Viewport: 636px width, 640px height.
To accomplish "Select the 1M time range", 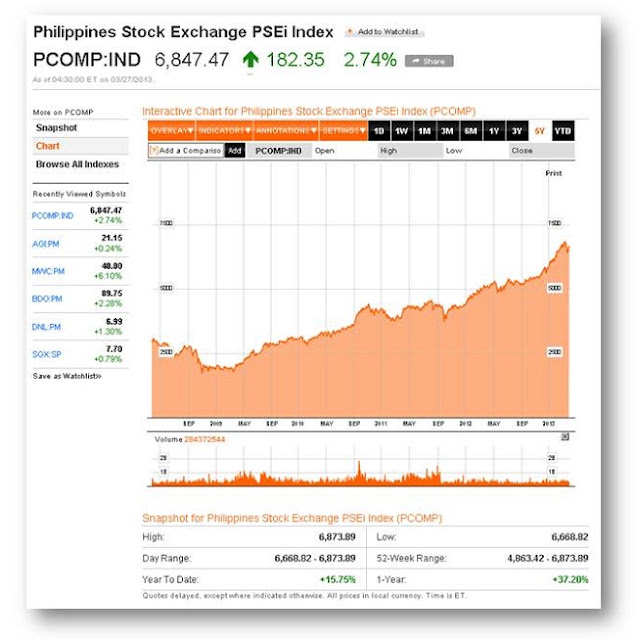I will pyautogui.click(x=425, y=131).
